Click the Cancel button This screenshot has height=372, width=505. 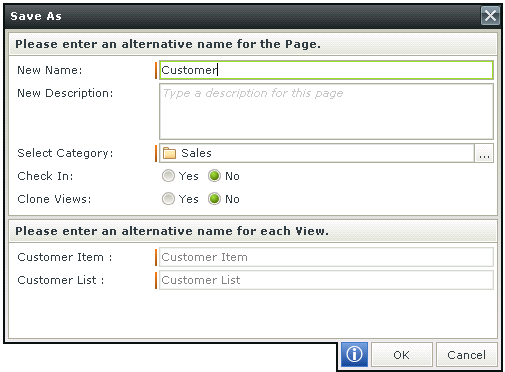(x=466, y=355)
